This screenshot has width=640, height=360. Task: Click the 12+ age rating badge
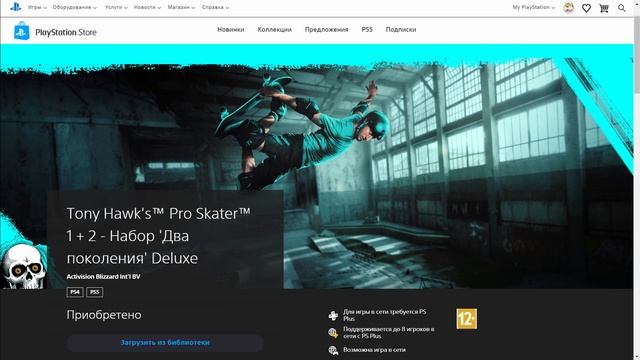point(467,319)
